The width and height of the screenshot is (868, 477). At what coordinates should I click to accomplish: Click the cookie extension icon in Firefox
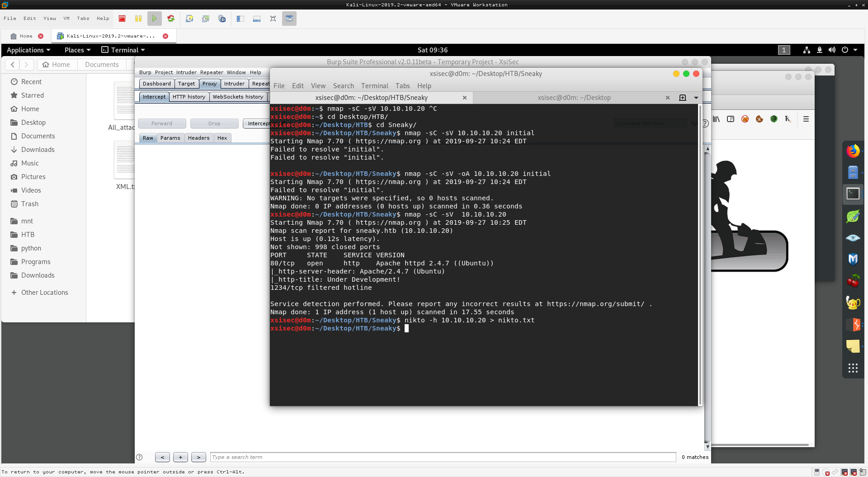pos(759,119)
